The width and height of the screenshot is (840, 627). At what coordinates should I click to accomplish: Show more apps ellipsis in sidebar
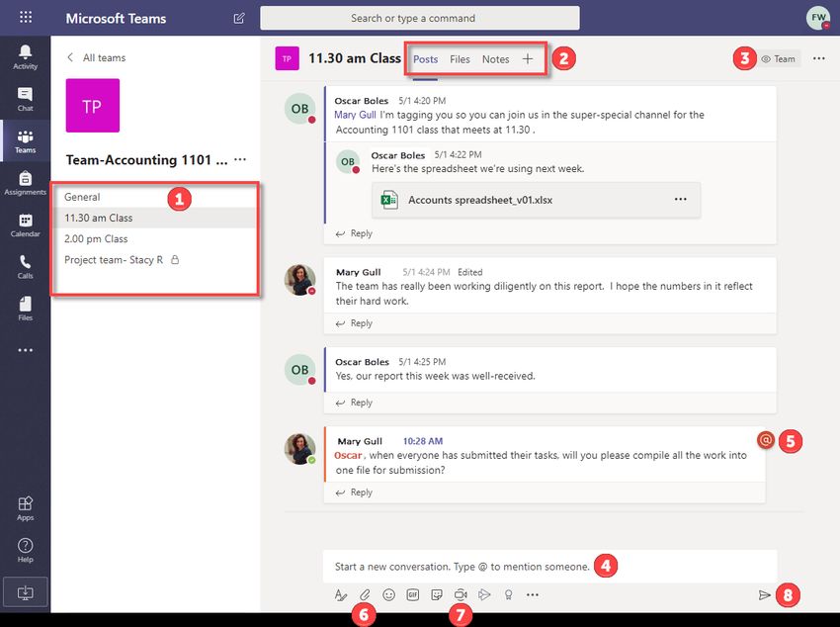point(25,350)
